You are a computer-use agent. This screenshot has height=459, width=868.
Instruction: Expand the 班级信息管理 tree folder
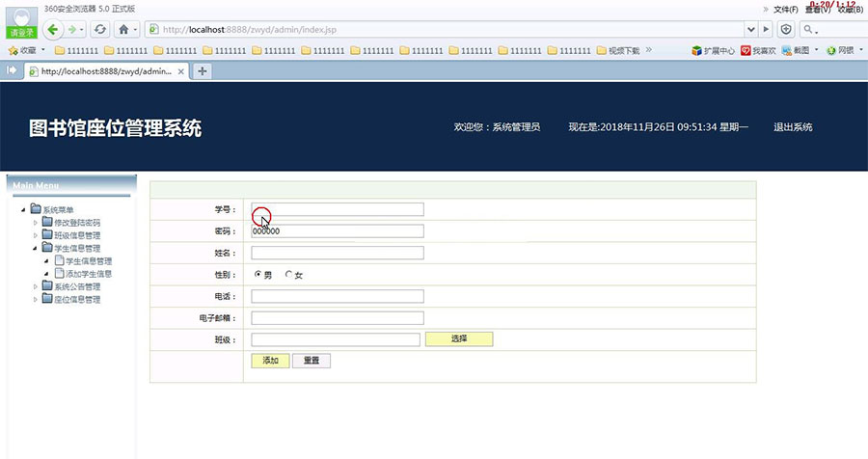(x=37, y=235)
